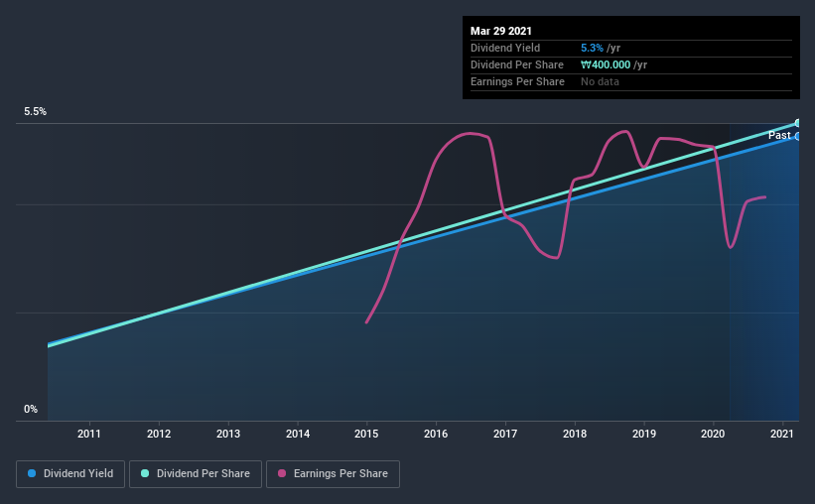
Task: Click the teal endpoint marker at chart top-right
Action: click(798, 123)
